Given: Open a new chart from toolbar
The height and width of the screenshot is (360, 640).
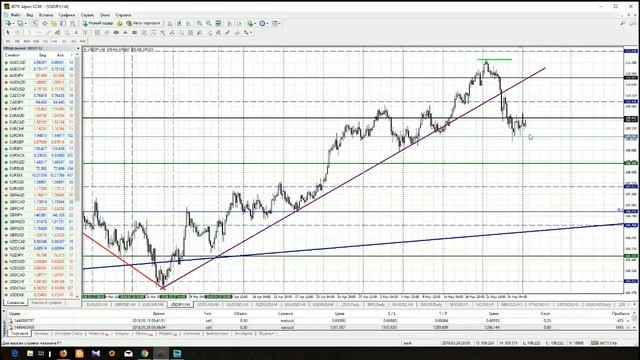Looking at the screenshot, I should click(7, 23).
